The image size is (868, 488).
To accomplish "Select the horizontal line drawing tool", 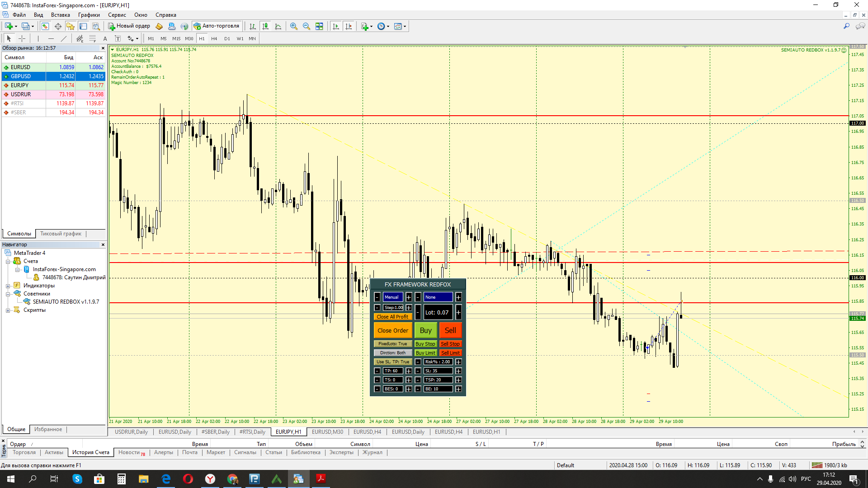I will 51,38.
